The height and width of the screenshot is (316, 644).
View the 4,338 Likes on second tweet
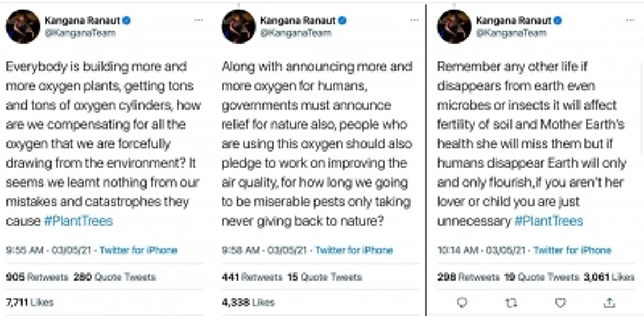[248, 303]
